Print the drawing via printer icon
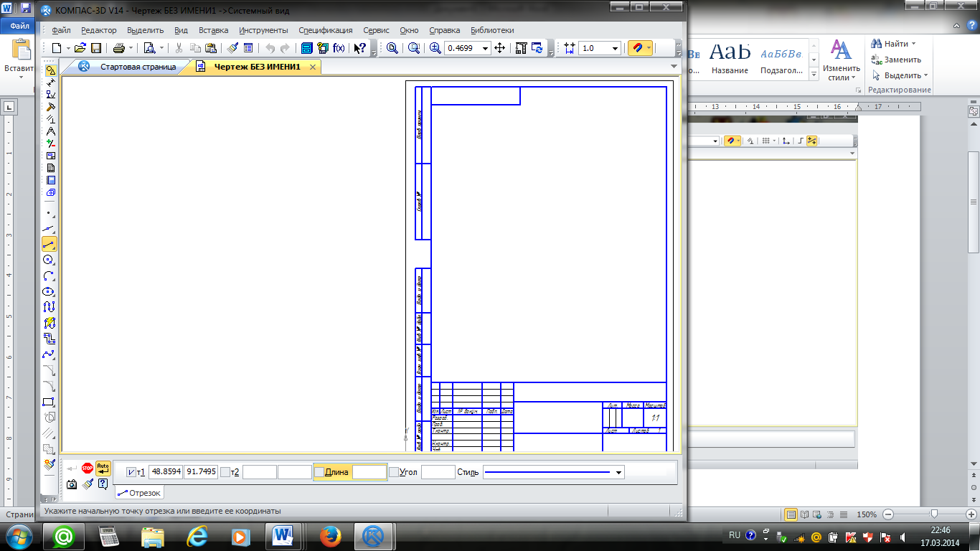 118,48
